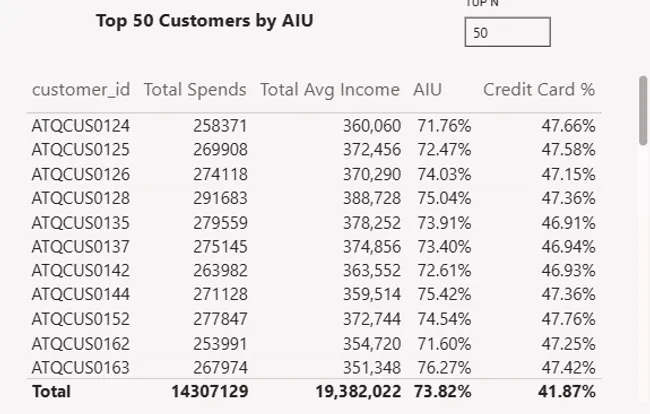This screenshot has height=414, width=650.
Task: Select customer row ATQCUS0162
Action: click(x=314, y=344)
